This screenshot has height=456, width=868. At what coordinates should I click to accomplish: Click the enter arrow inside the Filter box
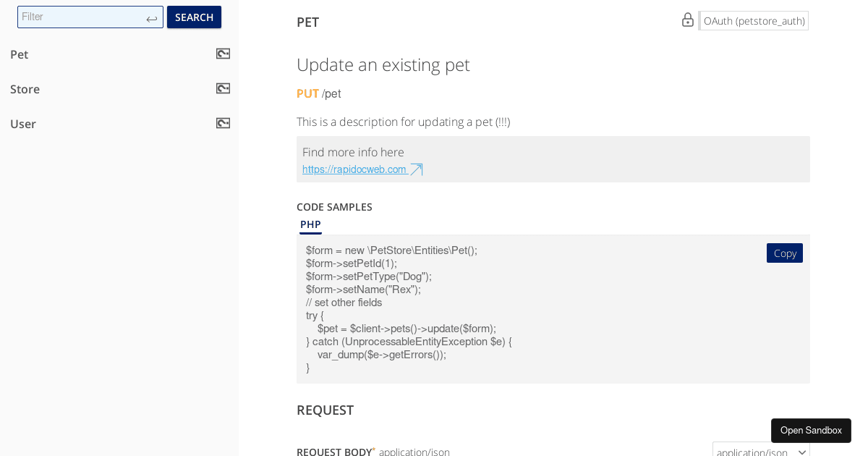152,17
